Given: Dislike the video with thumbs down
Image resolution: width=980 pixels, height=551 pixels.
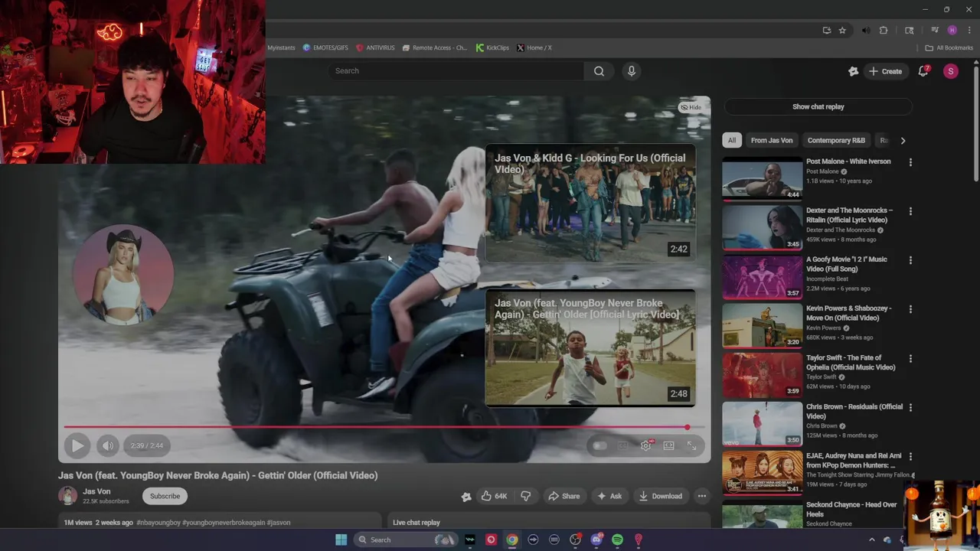Looking at the screenshot, I should click(x=525, y=496).
